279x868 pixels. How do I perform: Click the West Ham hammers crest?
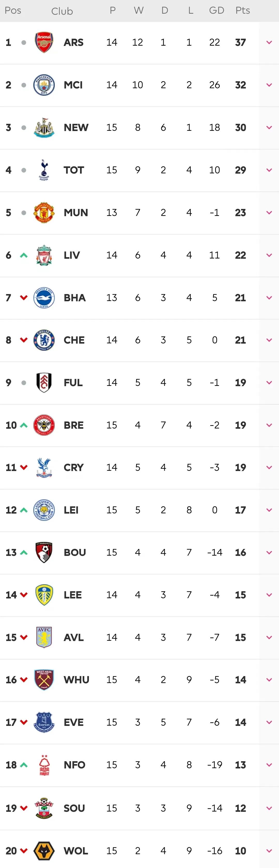coord(44,680)
